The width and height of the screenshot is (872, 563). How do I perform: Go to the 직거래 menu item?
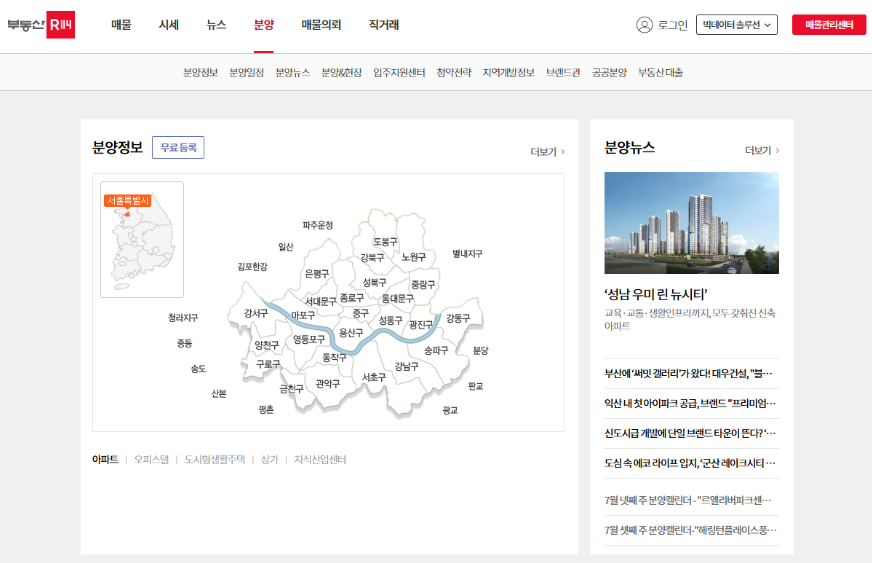coord(383,25)
